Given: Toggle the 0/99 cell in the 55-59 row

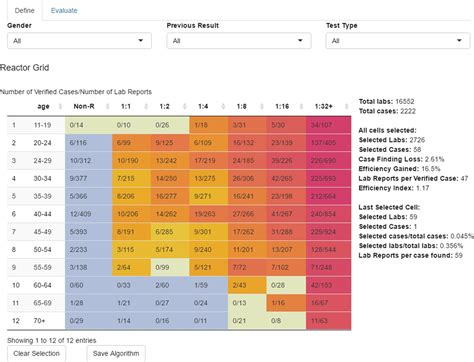Looking at the screenshot, I should click(170, 267).
